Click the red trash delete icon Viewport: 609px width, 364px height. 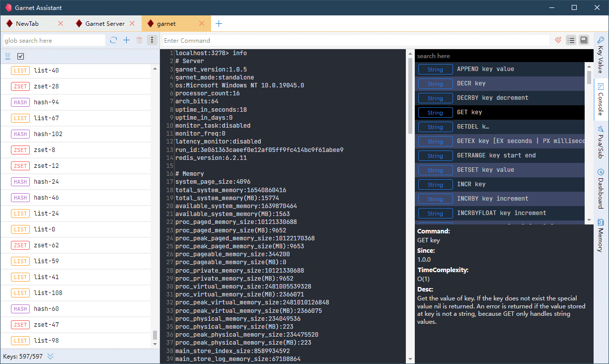[x=140, y=40]
